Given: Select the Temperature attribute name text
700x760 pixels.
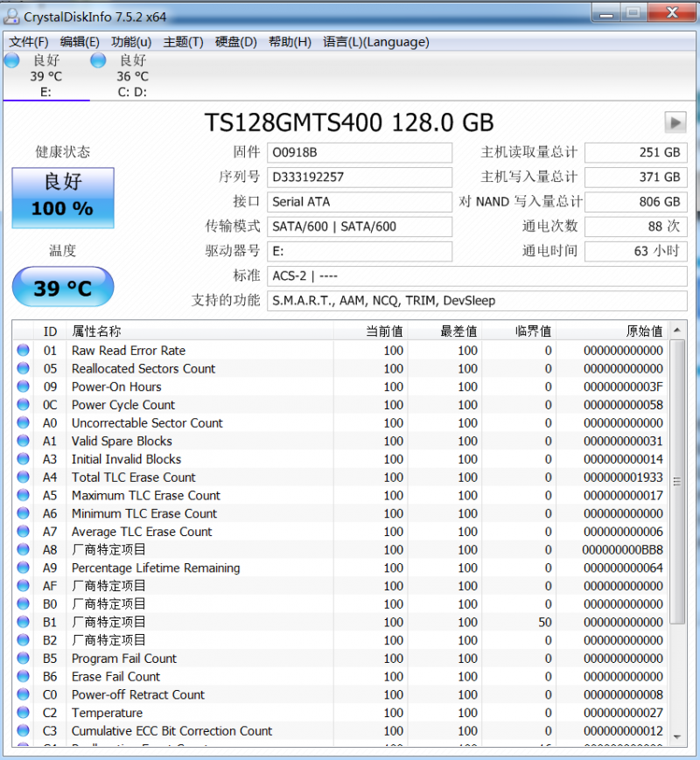Looking at the screenshot, I should click(108, 713).
